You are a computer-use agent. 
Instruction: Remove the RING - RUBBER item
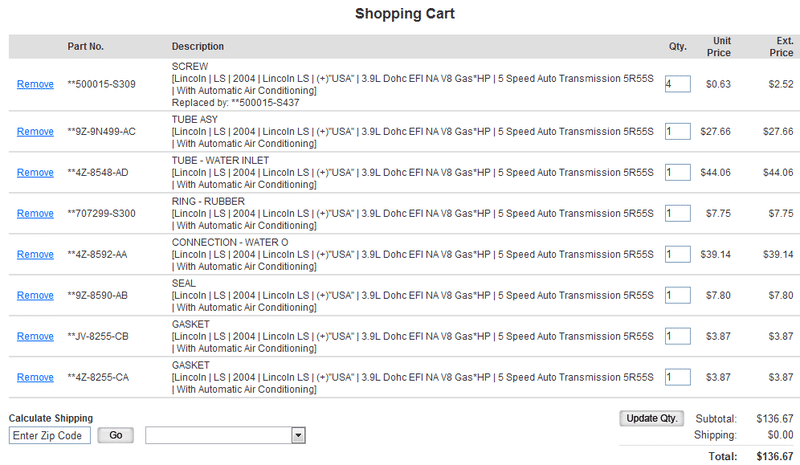(35, 213)
